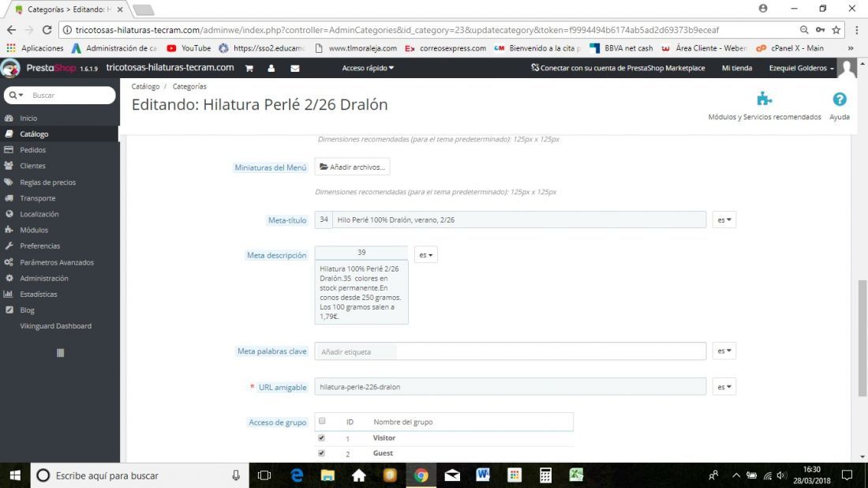Viewport: 868px width, 488px height.
Task: Focus the URL amigable field
Action: pos(511,387)
